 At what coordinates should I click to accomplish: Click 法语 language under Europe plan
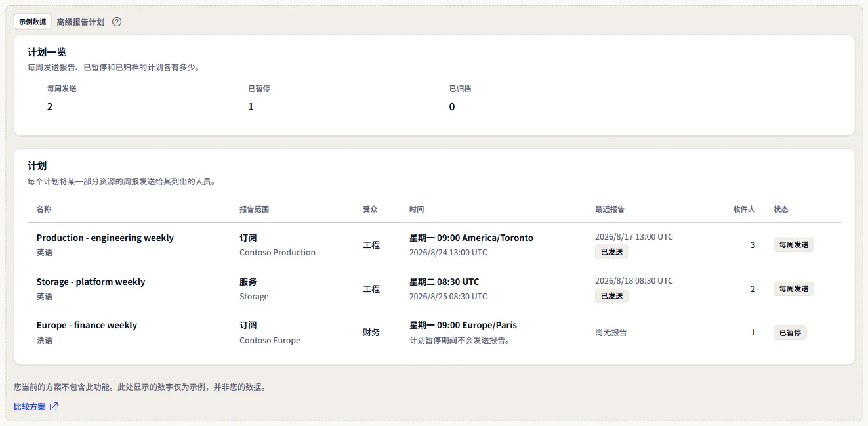45,340
